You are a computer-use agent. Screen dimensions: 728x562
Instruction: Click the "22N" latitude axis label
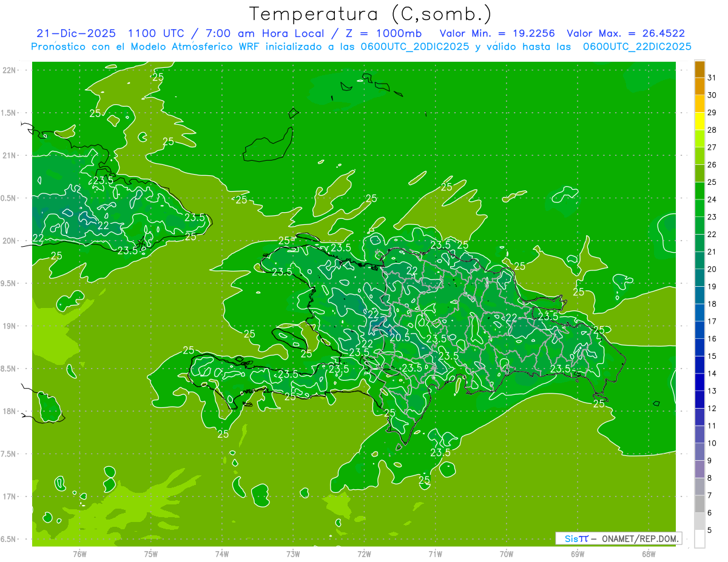click(10, 70)
